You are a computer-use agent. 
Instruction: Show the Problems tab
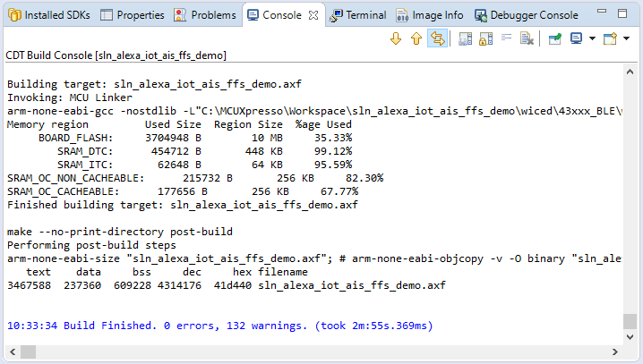click(206, 15)
